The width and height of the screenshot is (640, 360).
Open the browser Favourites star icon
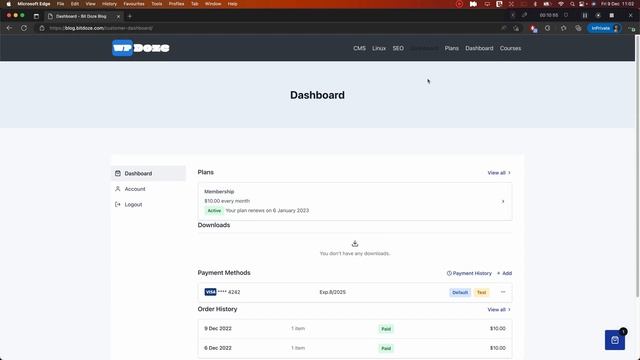point(564,28)
